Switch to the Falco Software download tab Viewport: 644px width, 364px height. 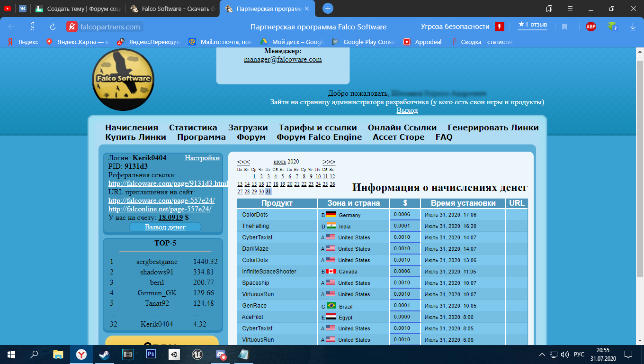[173, 9]
